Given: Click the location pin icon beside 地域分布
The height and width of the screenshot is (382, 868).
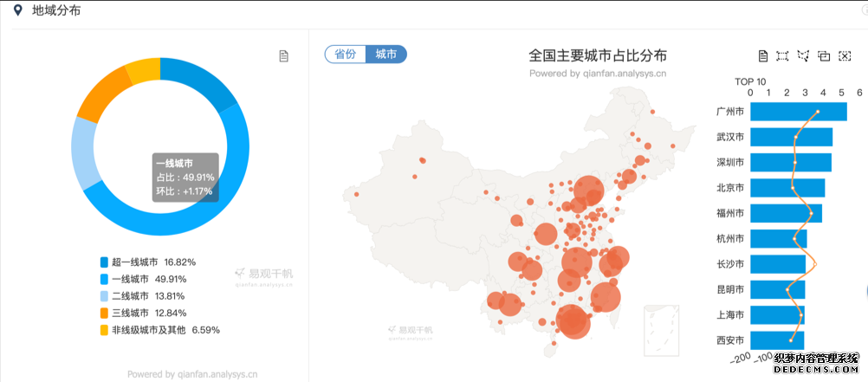Looking at the screenshot, I should 18,10.
